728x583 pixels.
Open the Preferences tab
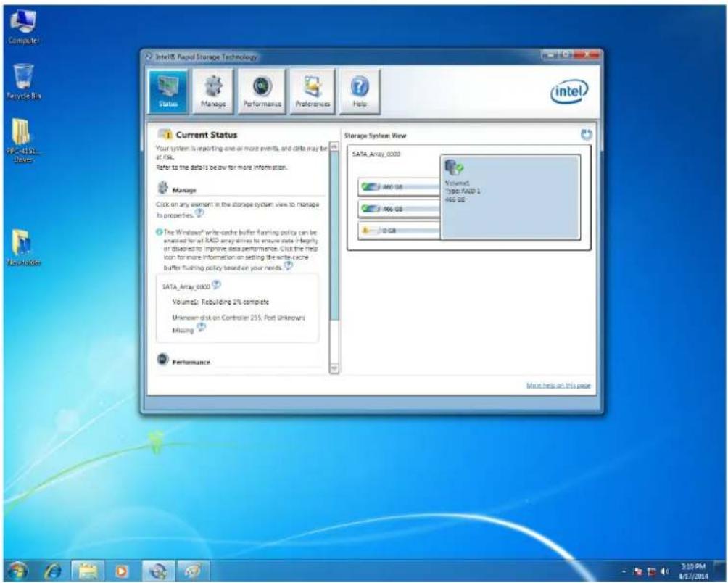click(x=312, y=91)
